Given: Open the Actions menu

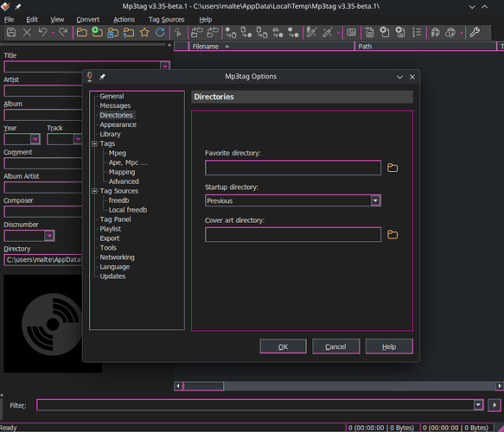Looking at the screenshot, I should 124,20.
